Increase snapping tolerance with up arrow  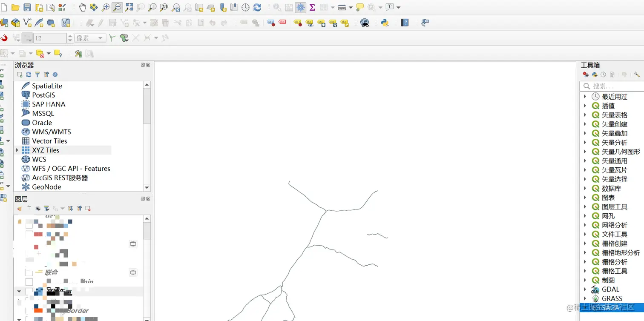tap(70, 36)
